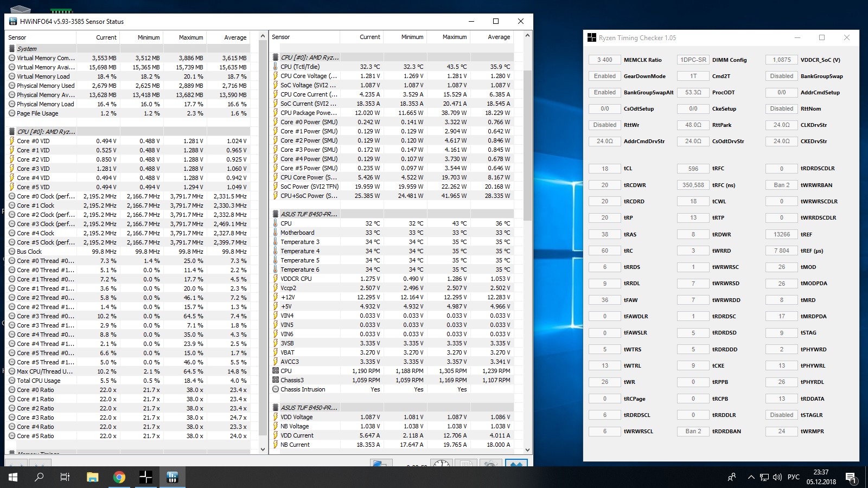Open the People tray icon
Screen dimensions: 868x488
pos(732,477)
